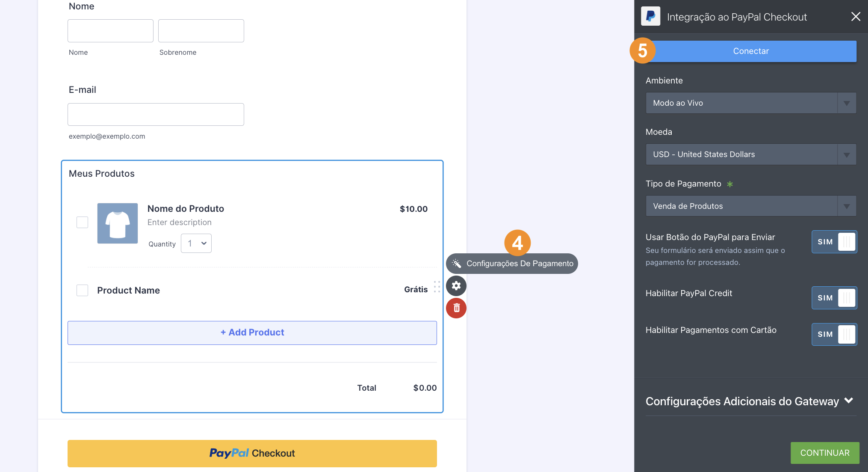Image resolution: width=868 pixels, height=472 pixels.
Task: Click the Habilitar PayPal Credit label
Action: 689,294
